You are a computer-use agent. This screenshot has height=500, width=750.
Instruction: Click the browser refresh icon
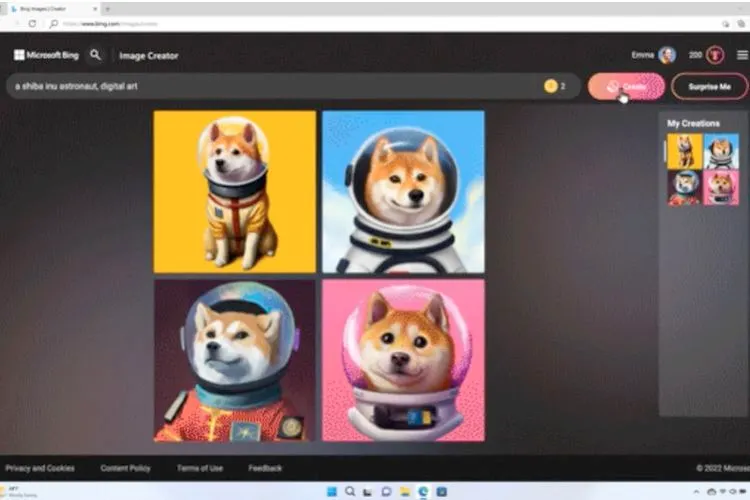(x=32, y=23)
